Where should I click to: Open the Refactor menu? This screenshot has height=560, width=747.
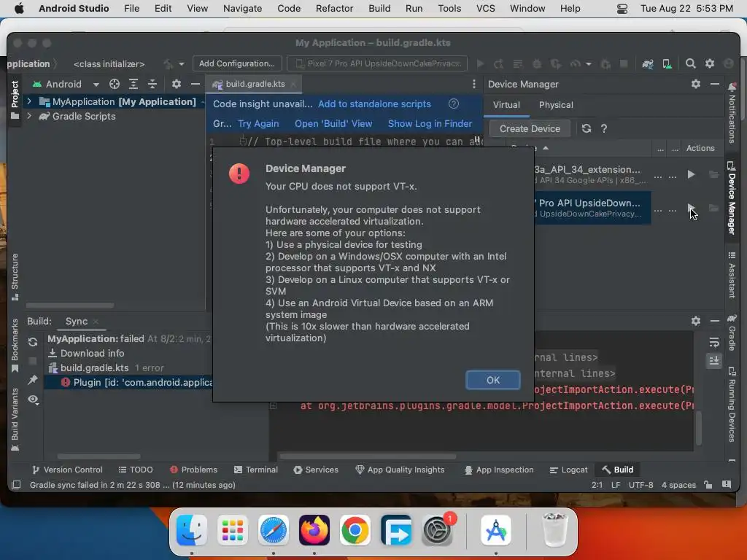(334, 8)
